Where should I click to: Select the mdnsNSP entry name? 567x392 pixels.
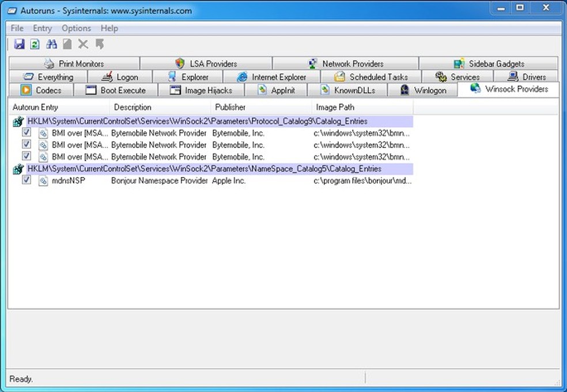(x=69, y=180)
